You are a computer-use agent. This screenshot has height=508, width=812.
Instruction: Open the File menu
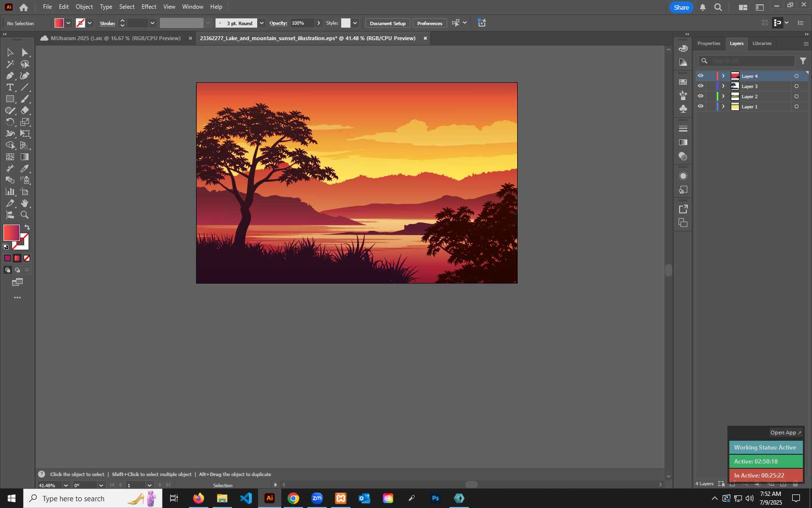[x=47, y=7]
